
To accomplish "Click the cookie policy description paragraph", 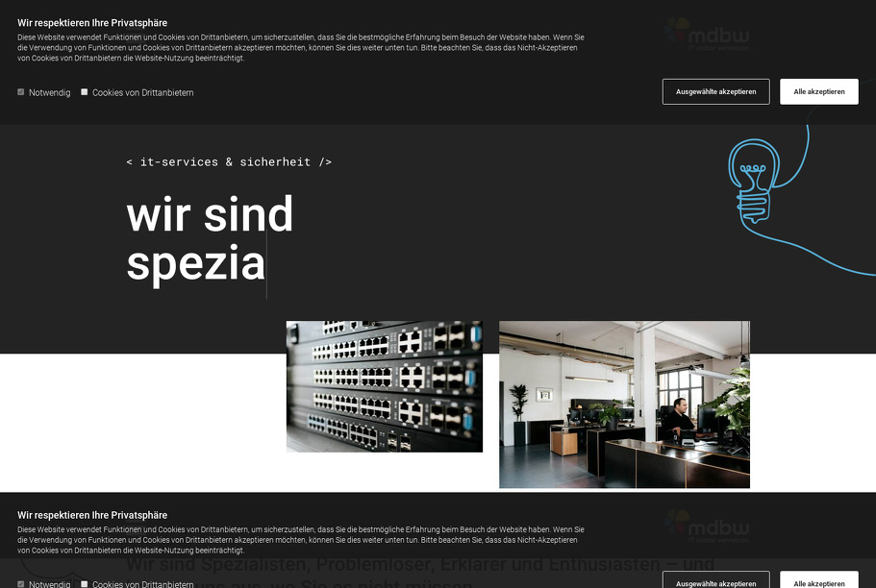I will [x=298, y=47].
